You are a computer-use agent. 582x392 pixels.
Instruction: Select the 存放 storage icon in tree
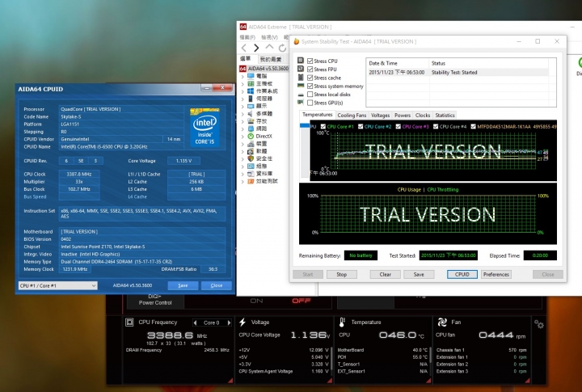click(x=251, y=121)
